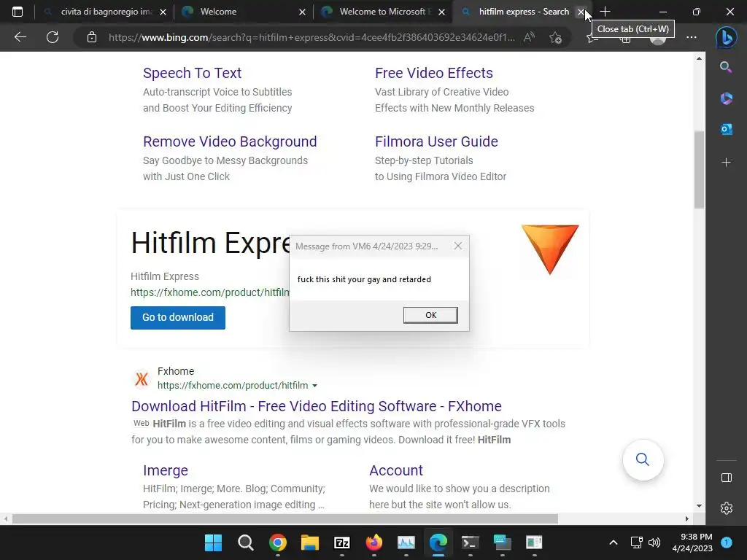Toggle the sidebar visibility icon

click(726, 478)
